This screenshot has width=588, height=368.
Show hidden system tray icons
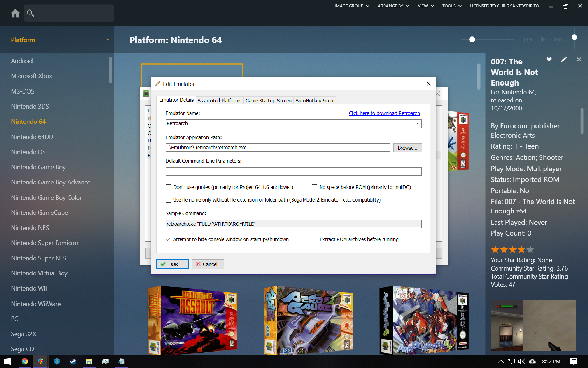500,361
